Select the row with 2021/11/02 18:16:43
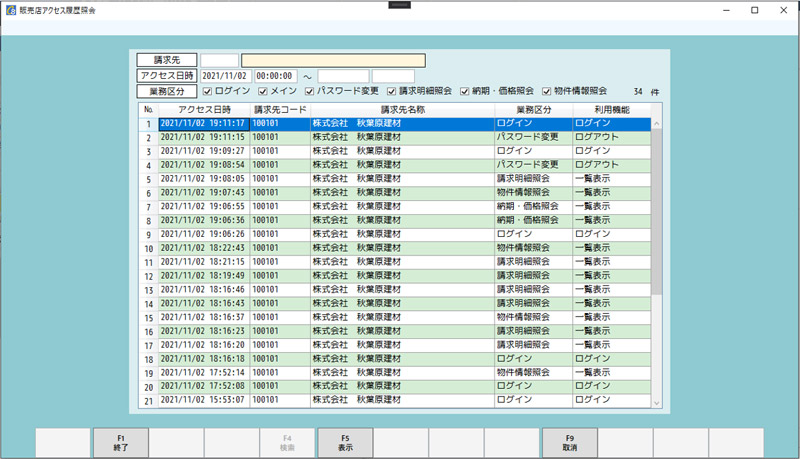The image size is (800, 459). (x=395, y=303)
